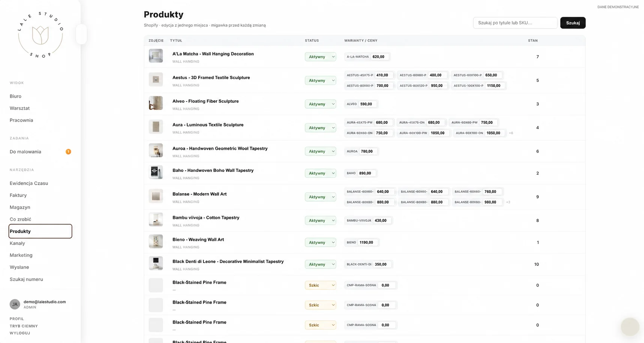Show the +6 more Aura variants
Screen dimensions: 644x343
click(511, 133)
